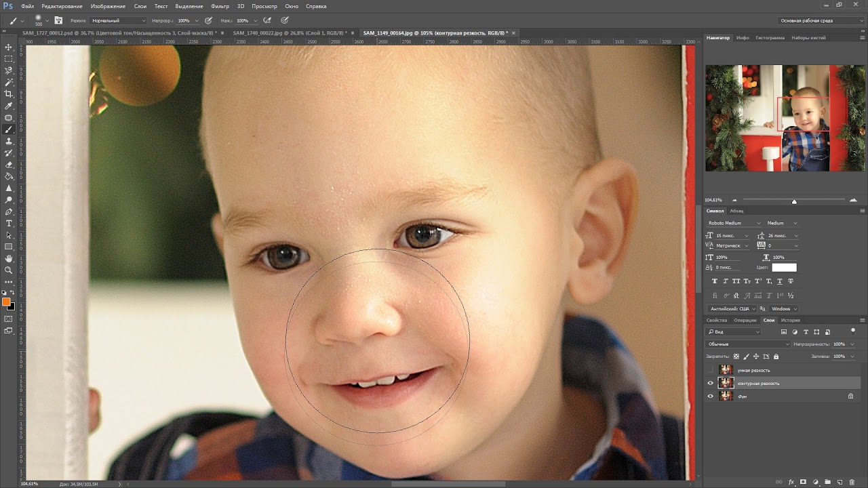Image resolution: width=868 pixels, height=488 pixels.
Task: Switch to the 'Гистограмма' panel tab
Action: pyautogui.click(x=770, y=38)
